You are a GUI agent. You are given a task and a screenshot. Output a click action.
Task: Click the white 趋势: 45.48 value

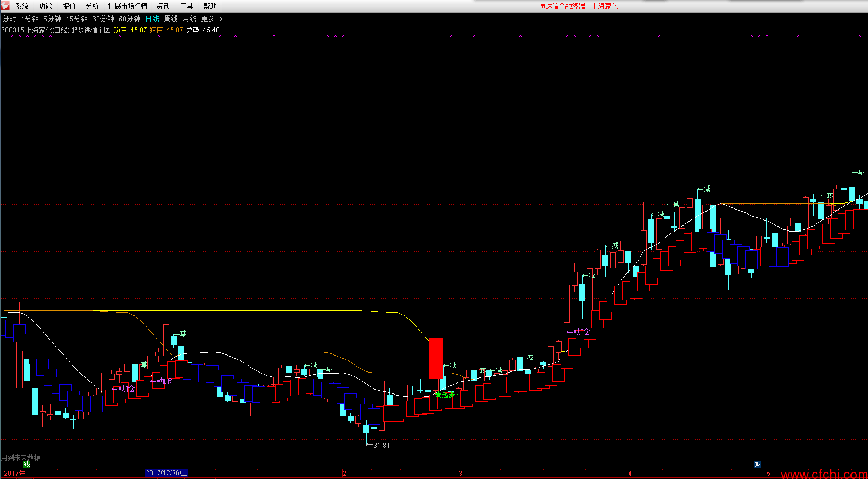tap(203, 30)
